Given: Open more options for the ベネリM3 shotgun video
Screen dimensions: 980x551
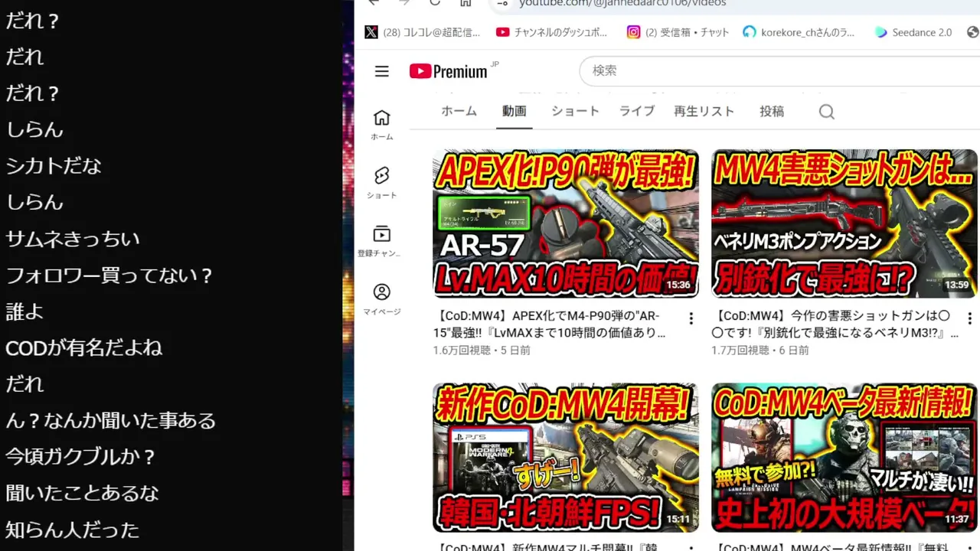Looking at the screenshot, I should point(969,318).
